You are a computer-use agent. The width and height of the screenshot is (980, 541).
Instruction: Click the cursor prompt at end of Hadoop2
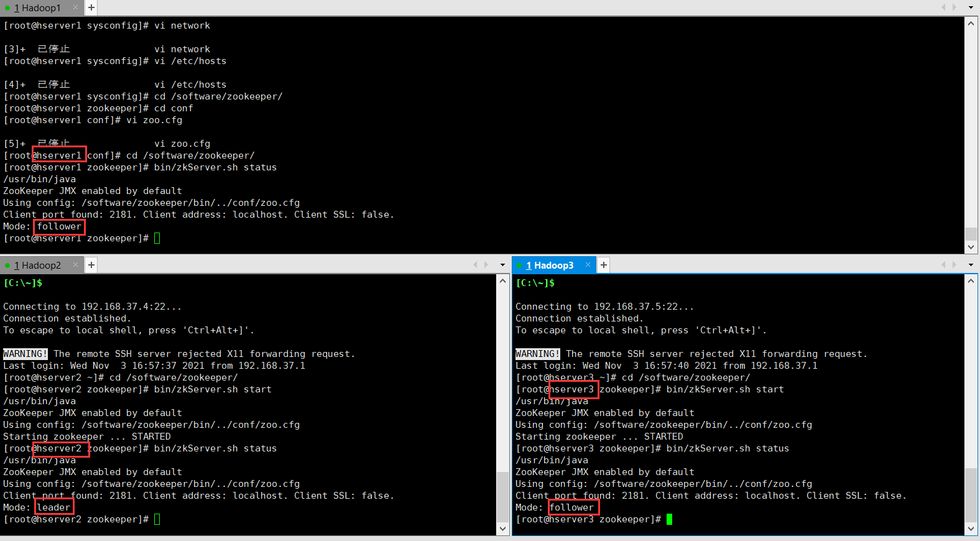(157, 519)
